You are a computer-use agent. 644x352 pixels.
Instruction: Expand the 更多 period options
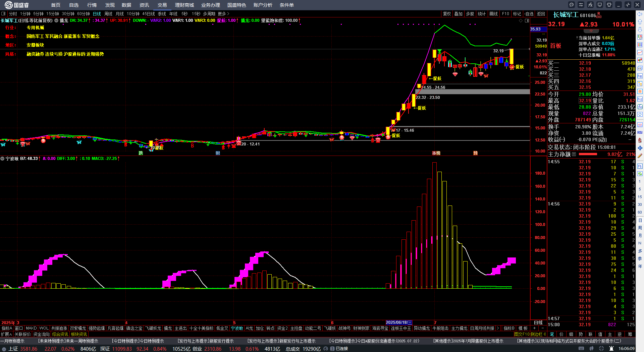pos(223,14)
